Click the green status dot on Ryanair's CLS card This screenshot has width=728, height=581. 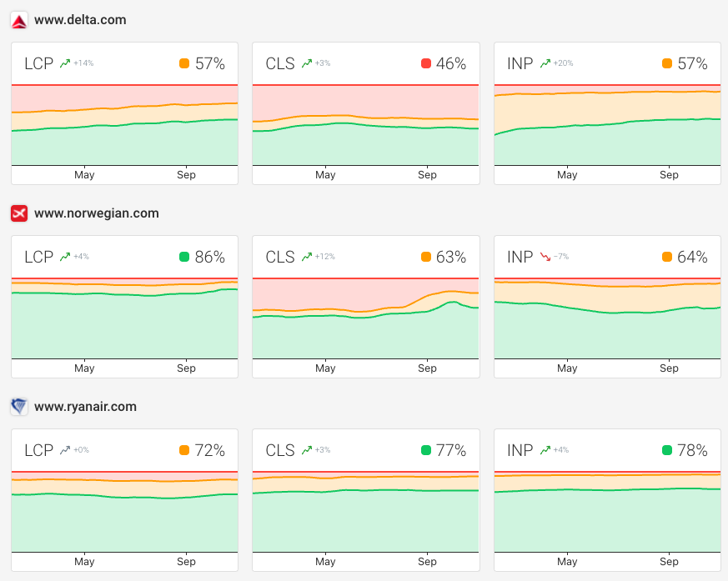click(x=427, y=450)
